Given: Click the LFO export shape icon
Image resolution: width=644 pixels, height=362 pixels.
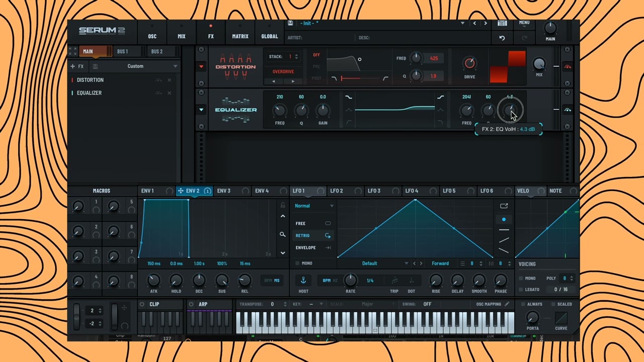Looking at the screenshot, I should pos(504,206).
